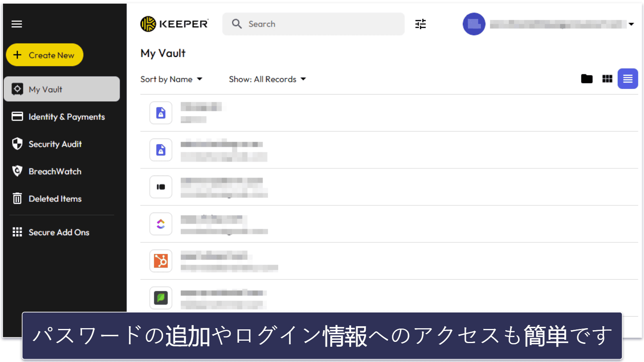Click the BreachWatch shield icon
644x362 pixels.
click(17, 171)
